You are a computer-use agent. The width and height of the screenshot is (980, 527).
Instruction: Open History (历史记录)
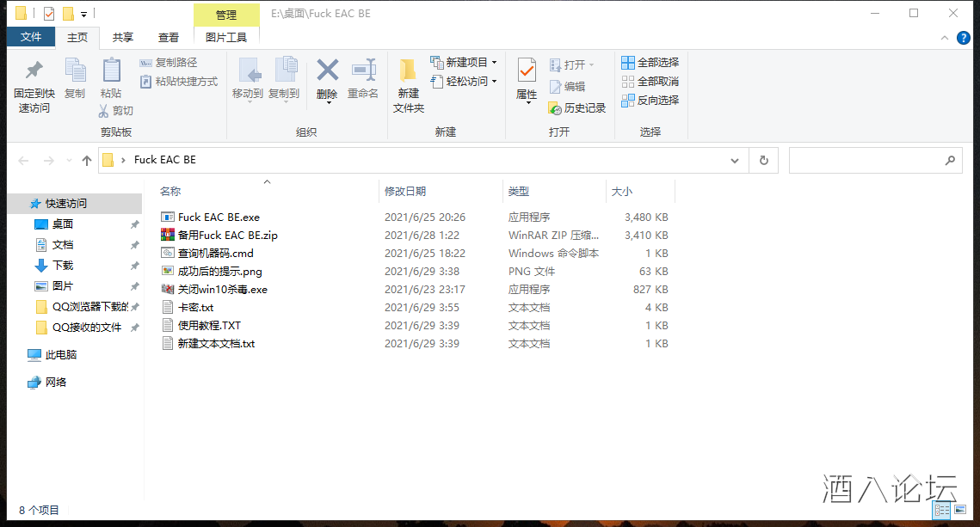point(576,108)
